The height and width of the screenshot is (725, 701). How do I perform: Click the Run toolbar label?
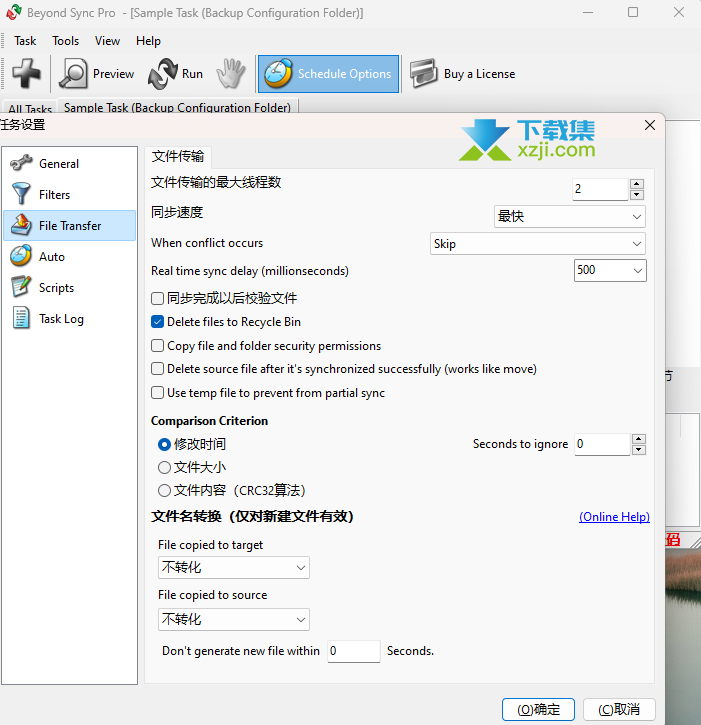(x=192, y=74)
